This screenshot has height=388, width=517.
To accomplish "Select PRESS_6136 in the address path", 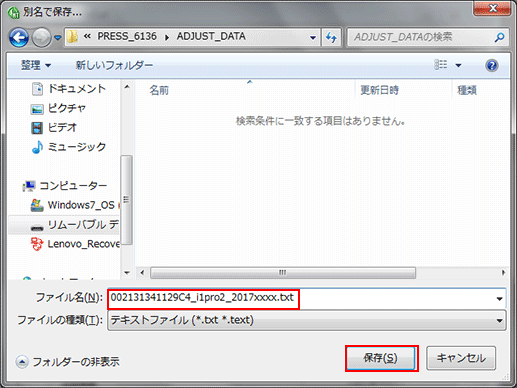I will pyautogui.click(x=127, y=36).
